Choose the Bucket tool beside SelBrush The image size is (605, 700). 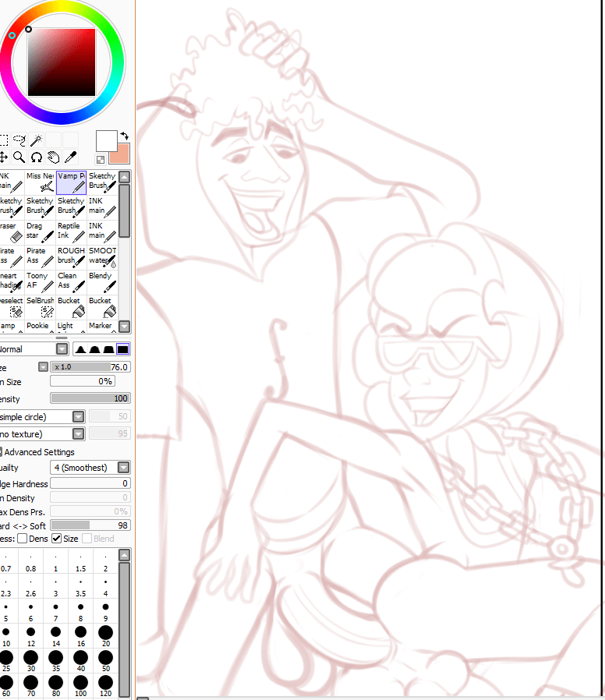pyautogui.click(x=72, y=307)
